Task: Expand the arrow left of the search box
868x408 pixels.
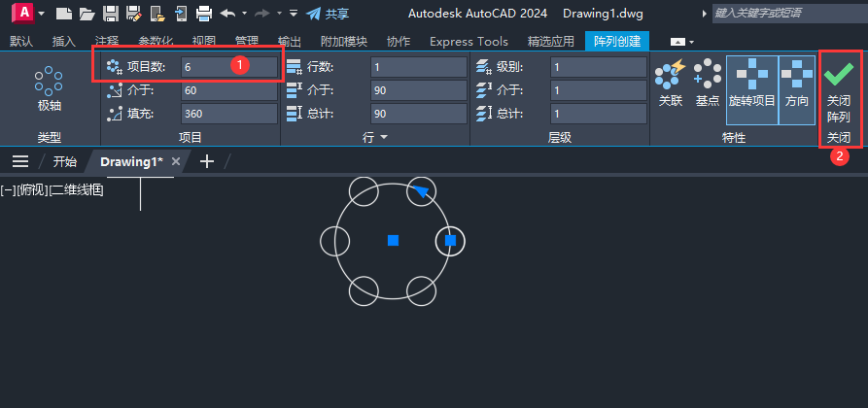Action: (x=704, y=14)
